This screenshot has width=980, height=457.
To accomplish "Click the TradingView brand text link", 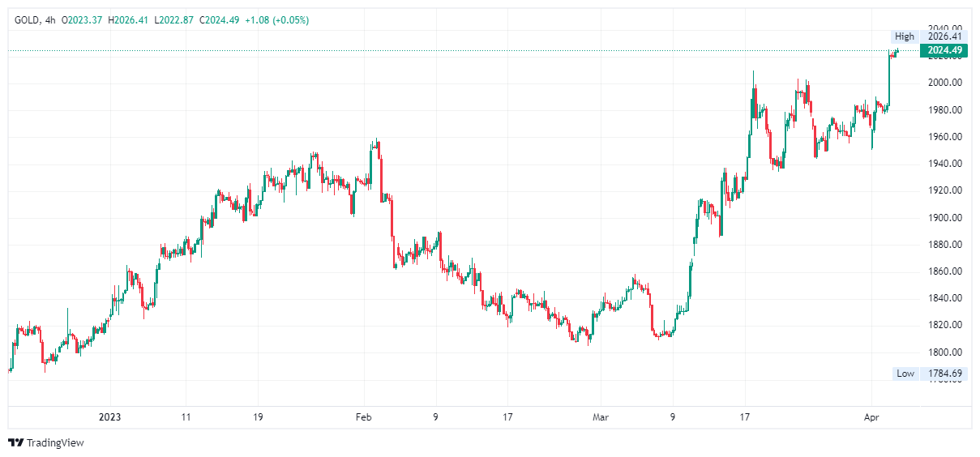I will pos(55,442).
